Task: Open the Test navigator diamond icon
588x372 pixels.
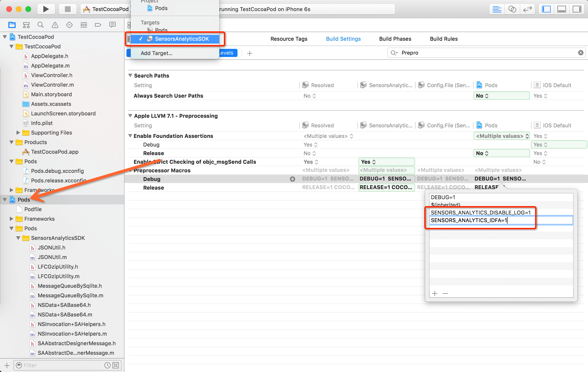Action: 69,25
